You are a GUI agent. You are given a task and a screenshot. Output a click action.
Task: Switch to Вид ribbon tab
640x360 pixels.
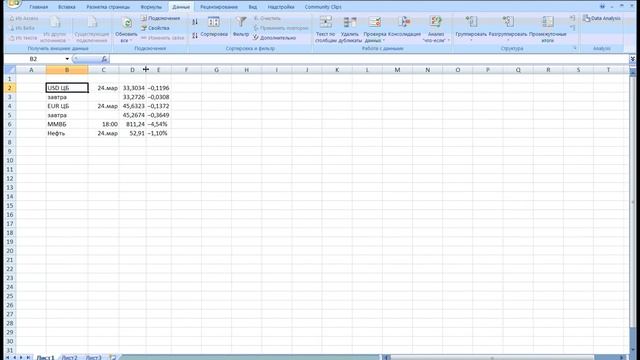[253, 7]
